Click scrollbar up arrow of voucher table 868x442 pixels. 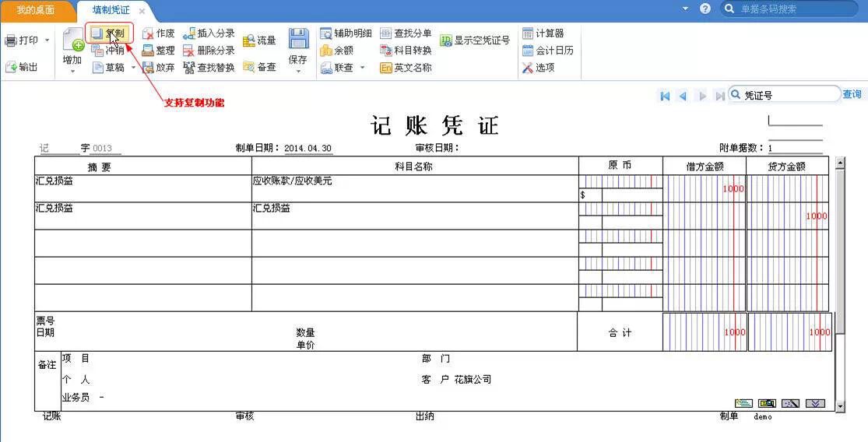pyautogui.click(x=840, y=163)
